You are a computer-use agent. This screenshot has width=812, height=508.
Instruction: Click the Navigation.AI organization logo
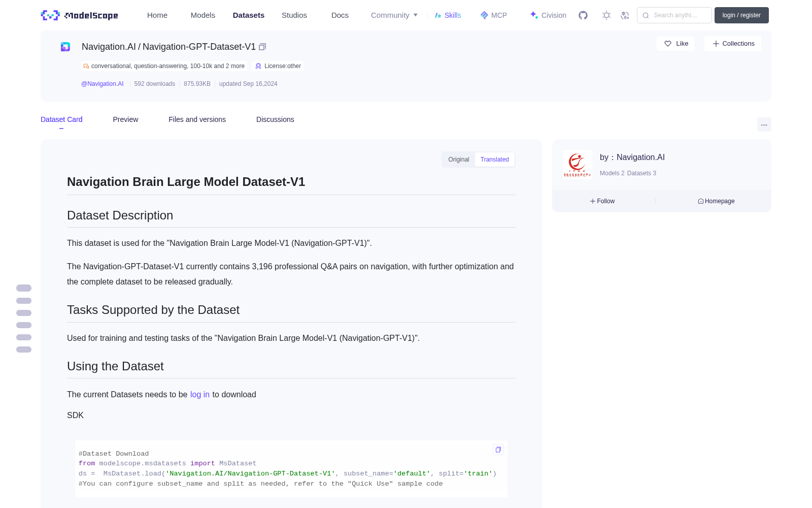coord(578,165)
